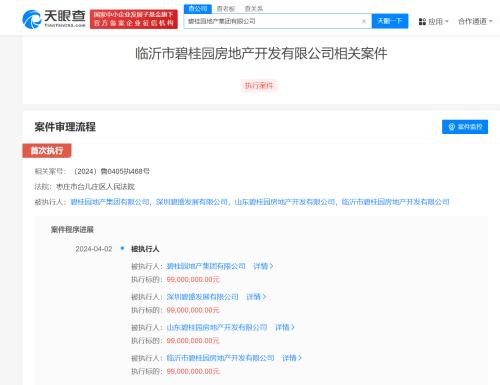Click the red official agency banner
Viewport: 500px width, 385px height.
click(x=134, y=19)
